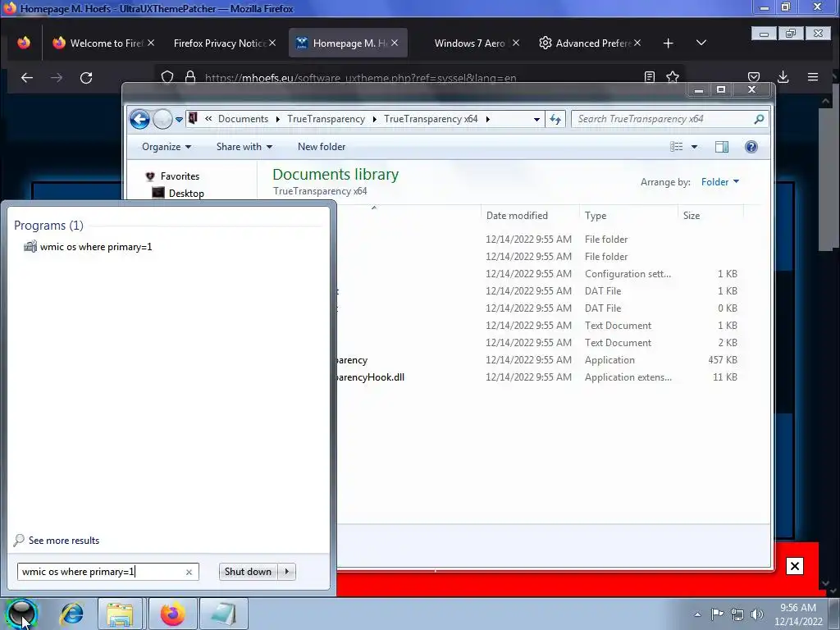The image size is (840, 630).
Task: Switch to Windows 7 Aero tab
Action: click(x=470, y=43)
